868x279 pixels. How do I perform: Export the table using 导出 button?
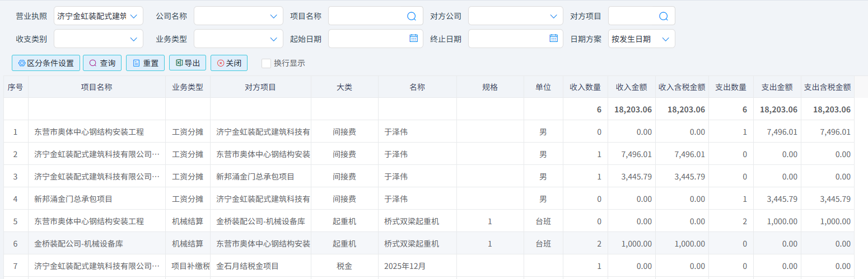(x=188, y=63)
